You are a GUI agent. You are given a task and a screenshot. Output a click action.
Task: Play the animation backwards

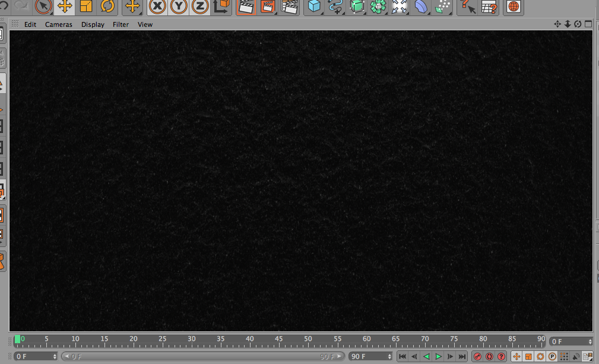click(426, 356)
